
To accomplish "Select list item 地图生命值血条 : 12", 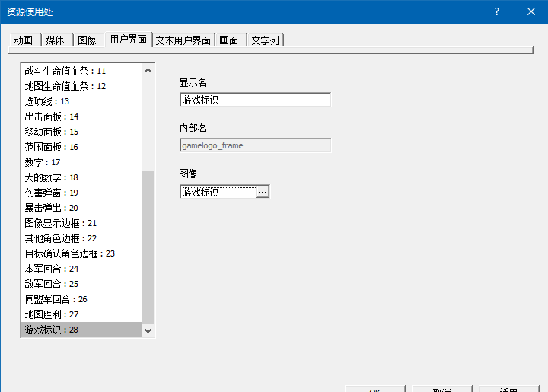I will pos(81,86).
